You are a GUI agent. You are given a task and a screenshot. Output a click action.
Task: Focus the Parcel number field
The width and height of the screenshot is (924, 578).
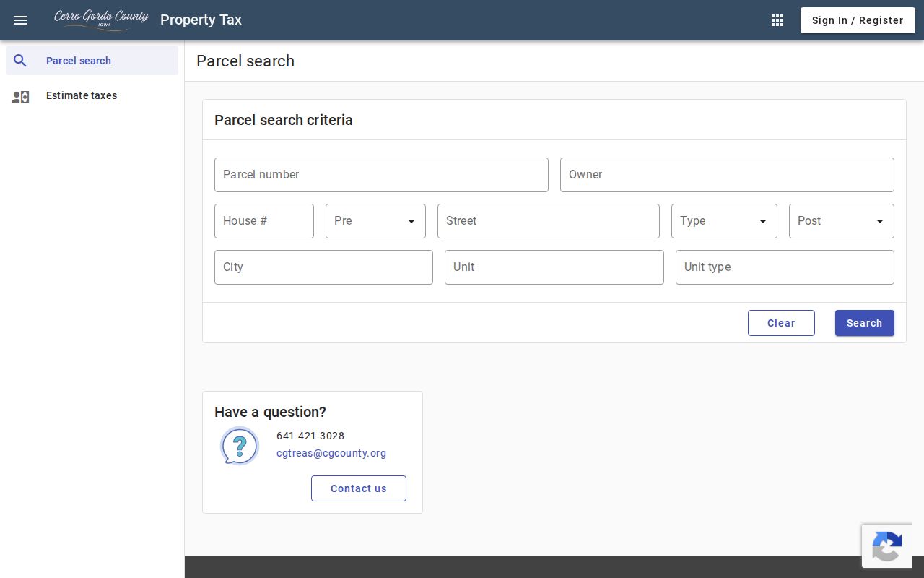click(381, 175)
